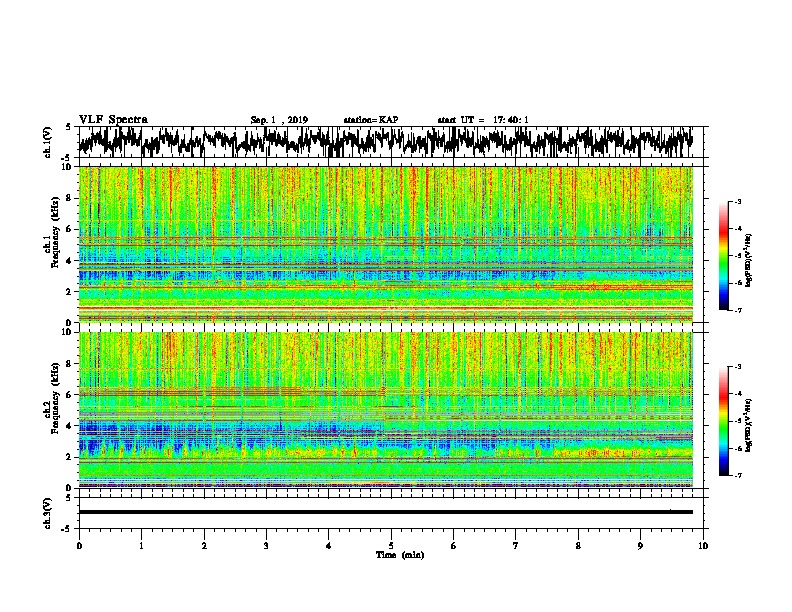Viewport: 792px width, 612px height.
Task: Click inside the ch.2 spectrogram panel
Action: tap(385, 410)
